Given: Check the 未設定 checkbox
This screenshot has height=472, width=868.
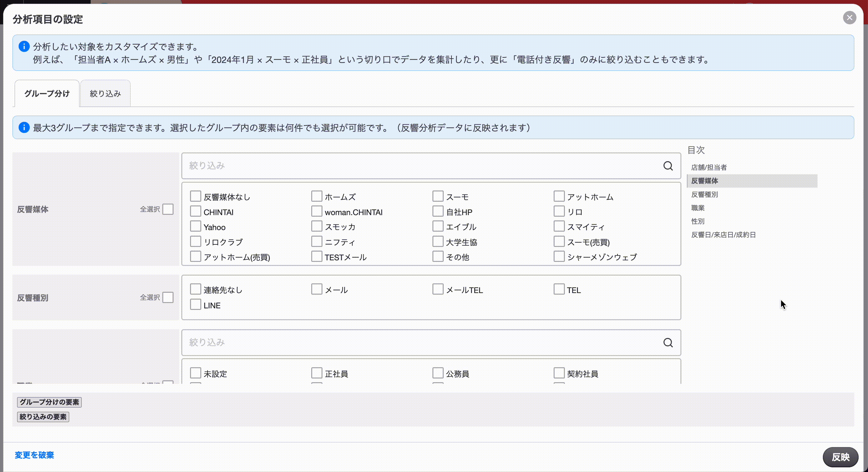Looking at the screenshot, I should pos(195,373).
